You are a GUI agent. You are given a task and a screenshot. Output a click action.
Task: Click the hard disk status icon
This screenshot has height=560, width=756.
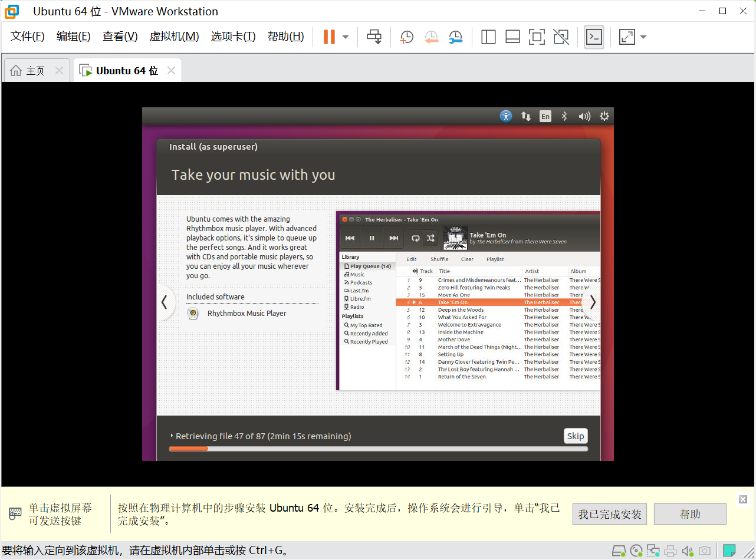click(x=619, y=551)
